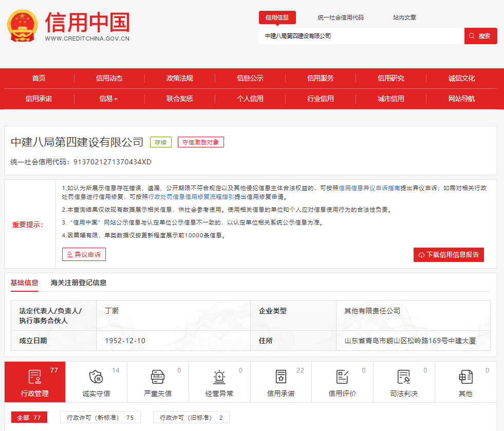This screenshot has width=504, height=431.
Task: Open 信用服务 menu item
Action: click(321, 78)
